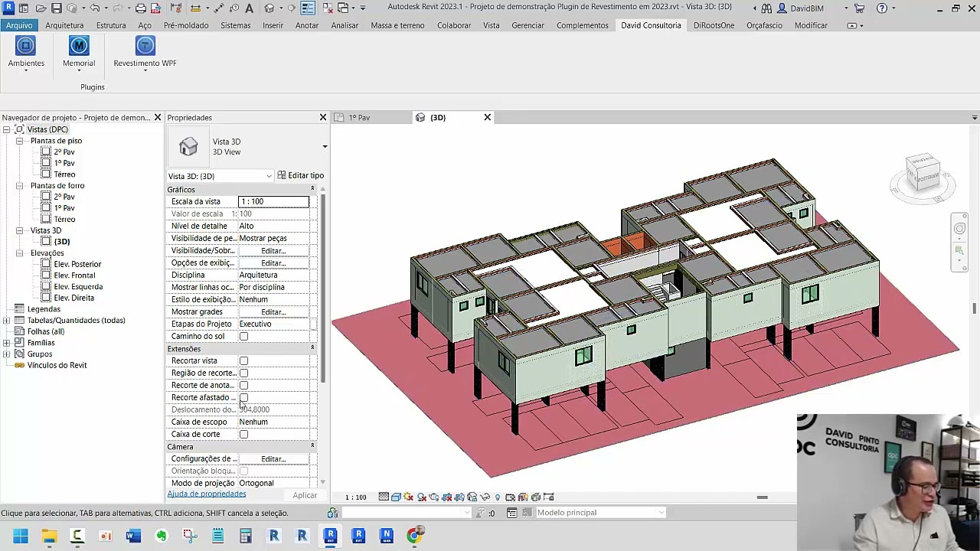Open the Default 3D View icon

269,8
